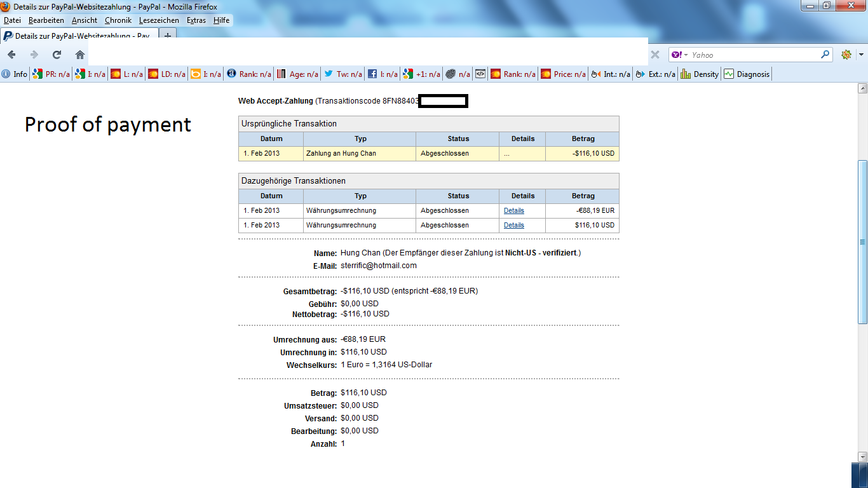Open the Ansicht menu

(85, 20)
